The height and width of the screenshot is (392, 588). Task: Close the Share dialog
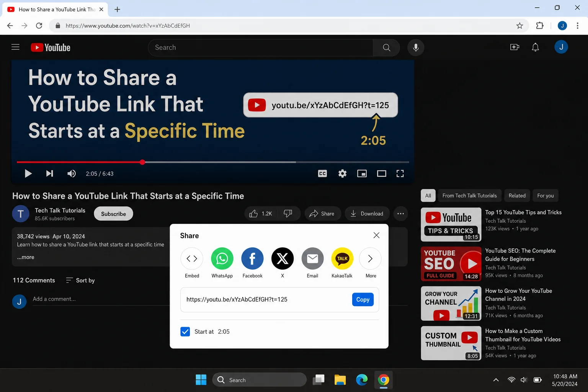pos(376,235)
